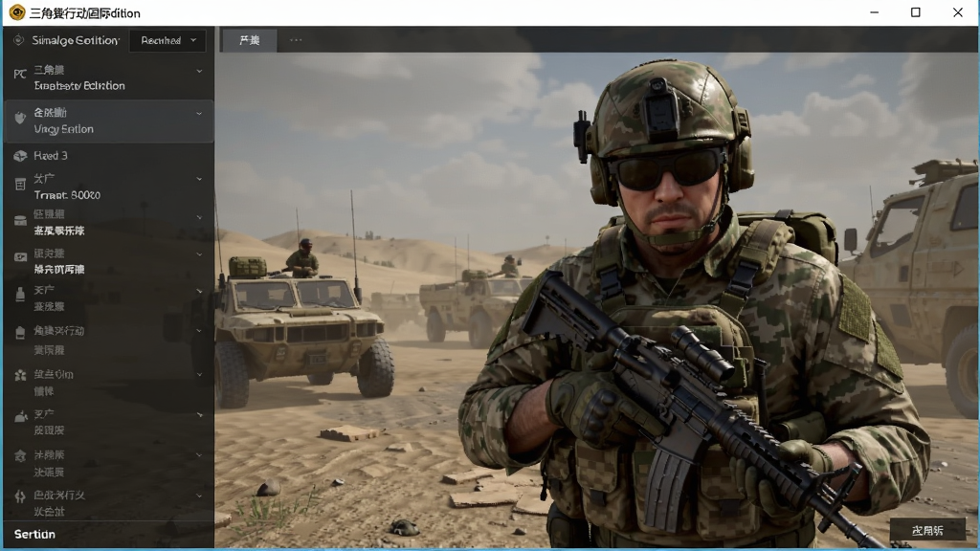Select the Emabaty Edition entry
Viewport: 980px width, 551px height.
click(x=109, y=78)
